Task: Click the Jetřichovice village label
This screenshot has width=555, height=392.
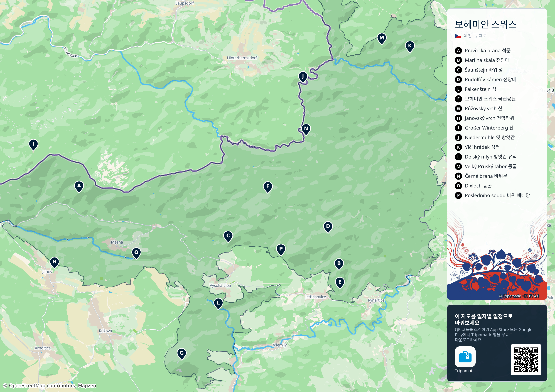Action: (315, 297)
